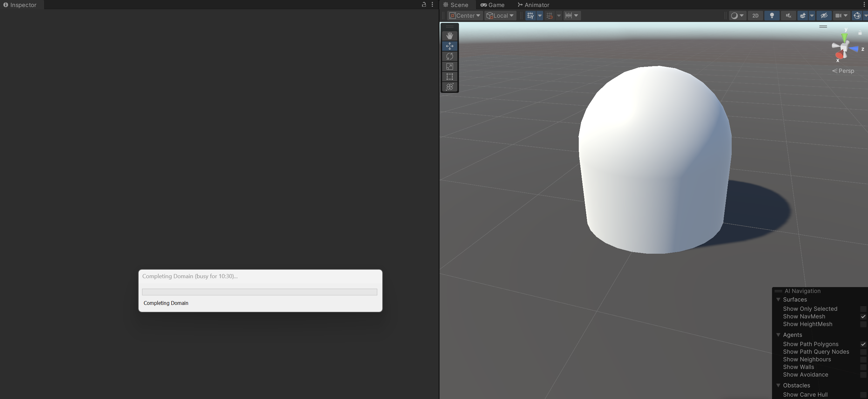868x399 pixels.
Task: Select the Rect transform tool
Action: click(x=449, y=77)
